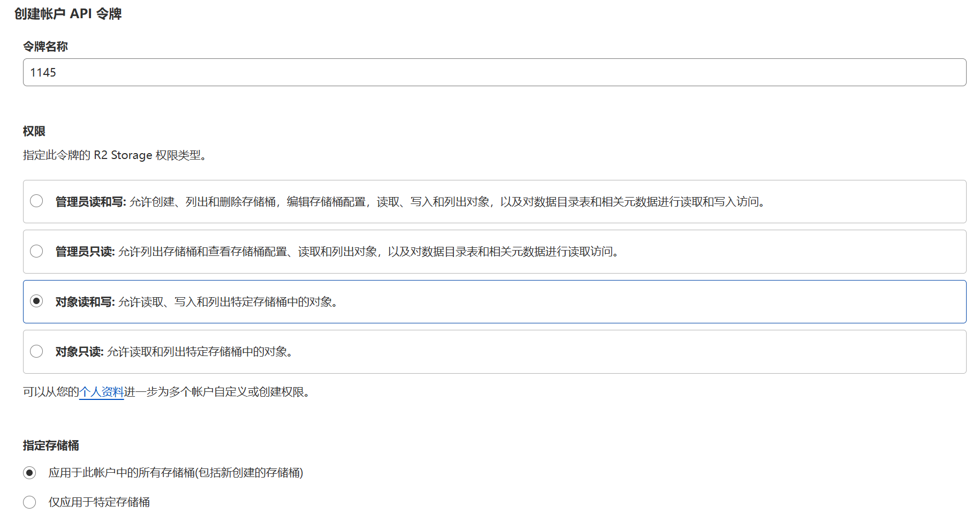The width and height of the screenshot is (980, 522).
Task: Click the bold 对象只读 option label
Action: [x=79, y=352]
